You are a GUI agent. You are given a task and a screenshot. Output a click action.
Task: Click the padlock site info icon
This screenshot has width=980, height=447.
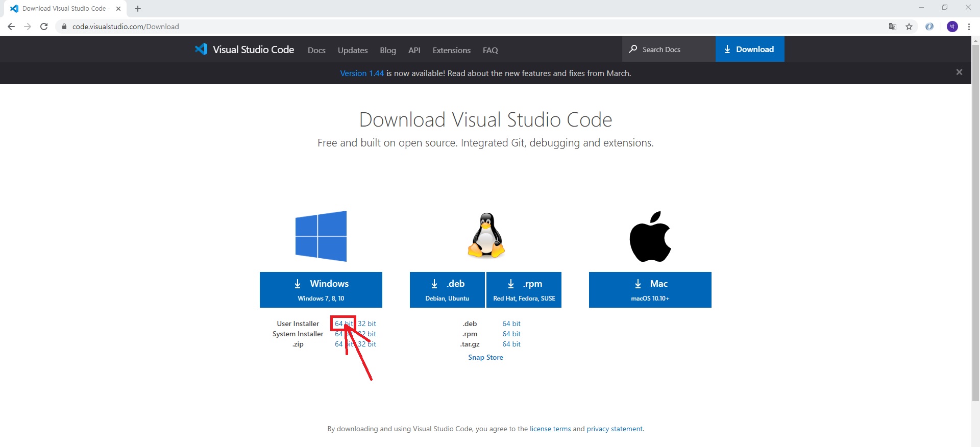click(64, 27)
